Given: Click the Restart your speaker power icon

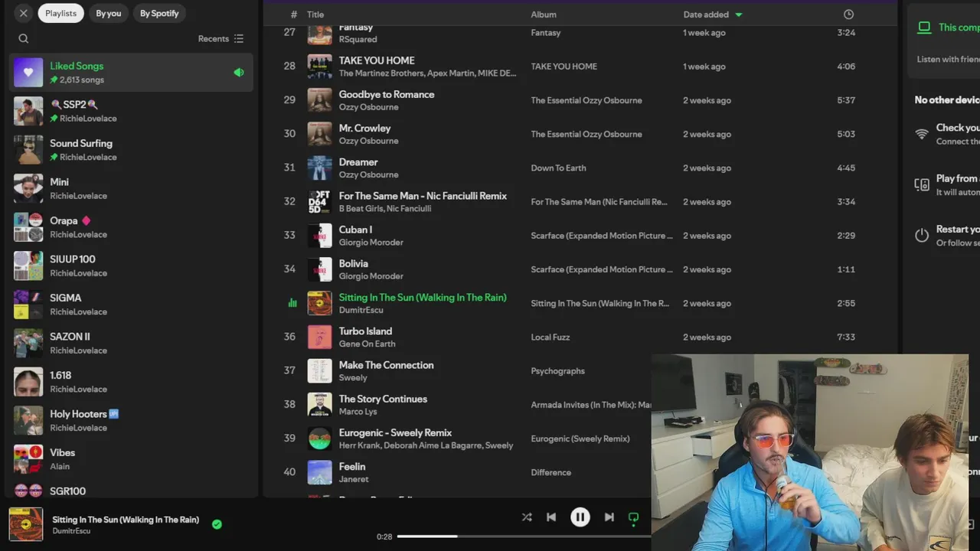Looking at the screenshot, I should [922, 235].
